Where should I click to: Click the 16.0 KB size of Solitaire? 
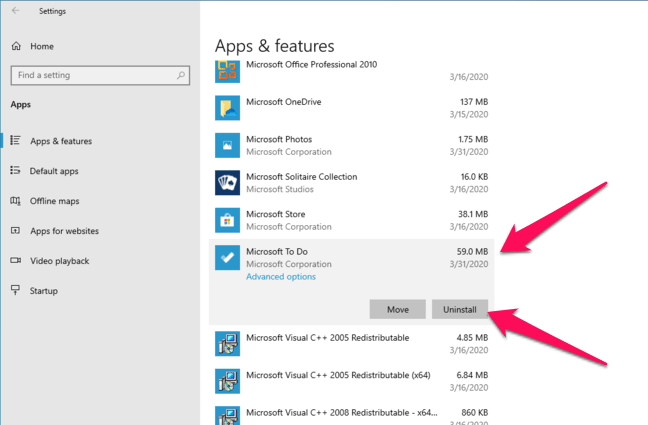click(x=474, y=177)
